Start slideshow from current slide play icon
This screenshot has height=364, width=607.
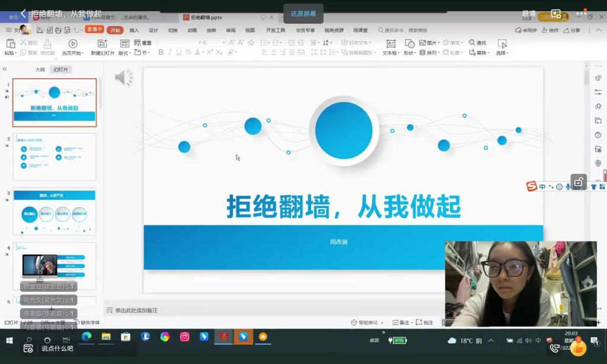tap(73, 44)
